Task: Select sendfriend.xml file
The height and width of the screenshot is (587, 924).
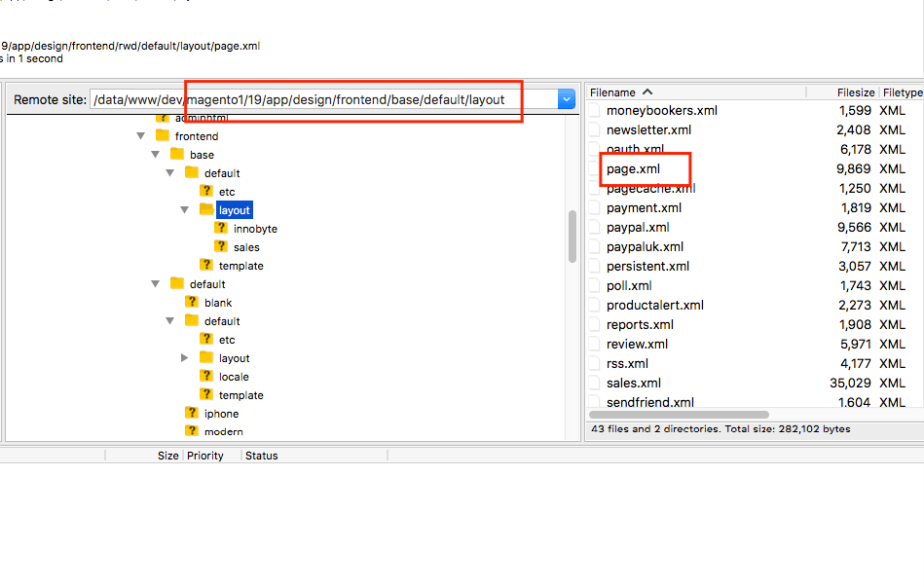Action: pos(650,402)
